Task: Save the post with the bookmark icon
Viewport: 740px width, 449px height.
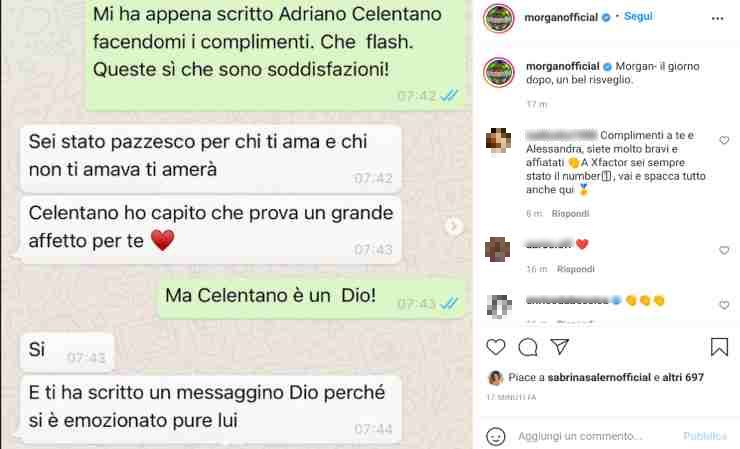Action: 719,347
